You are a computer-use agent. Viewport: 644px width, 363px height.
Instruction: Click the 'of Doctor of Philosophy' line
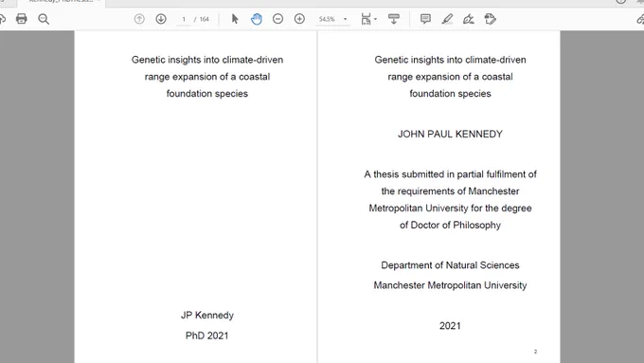click(450, 225)
